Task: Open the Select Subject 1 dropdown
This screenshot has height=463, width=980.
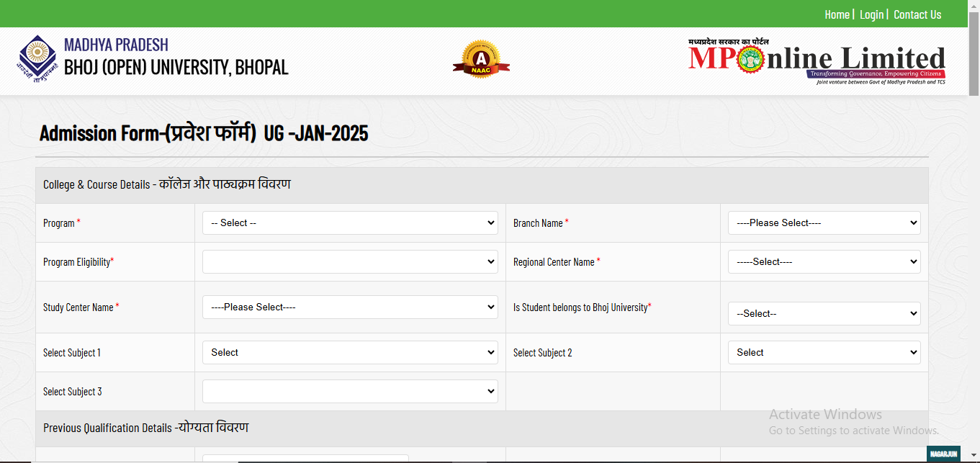Action: pos(350,352)
